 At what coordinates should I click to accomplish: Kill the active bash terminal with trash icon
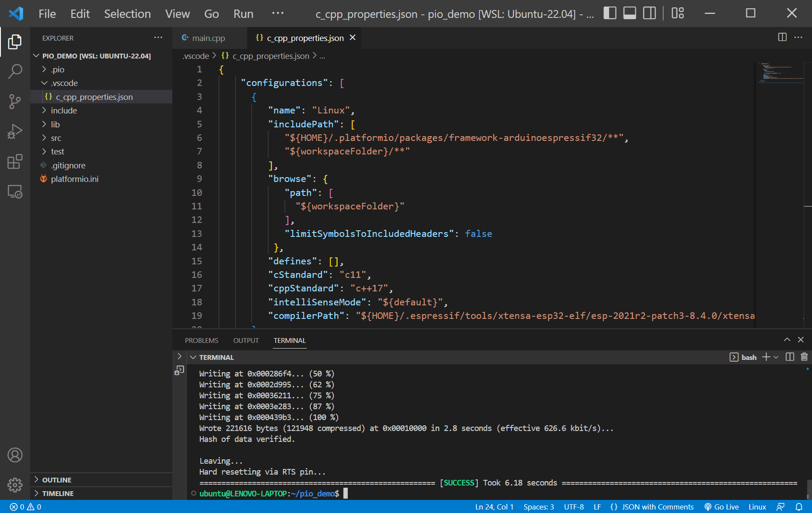805,357
